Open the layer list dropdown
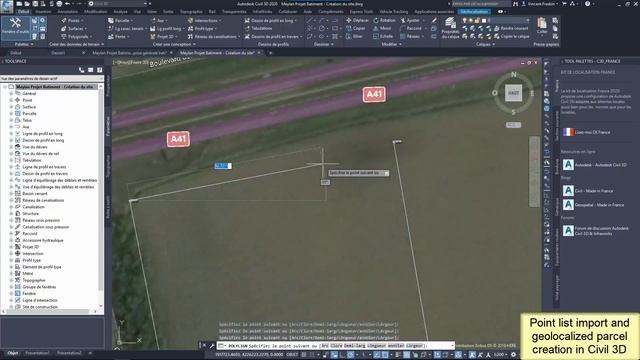Screen dimensions: 640x360 pos(528,20)
